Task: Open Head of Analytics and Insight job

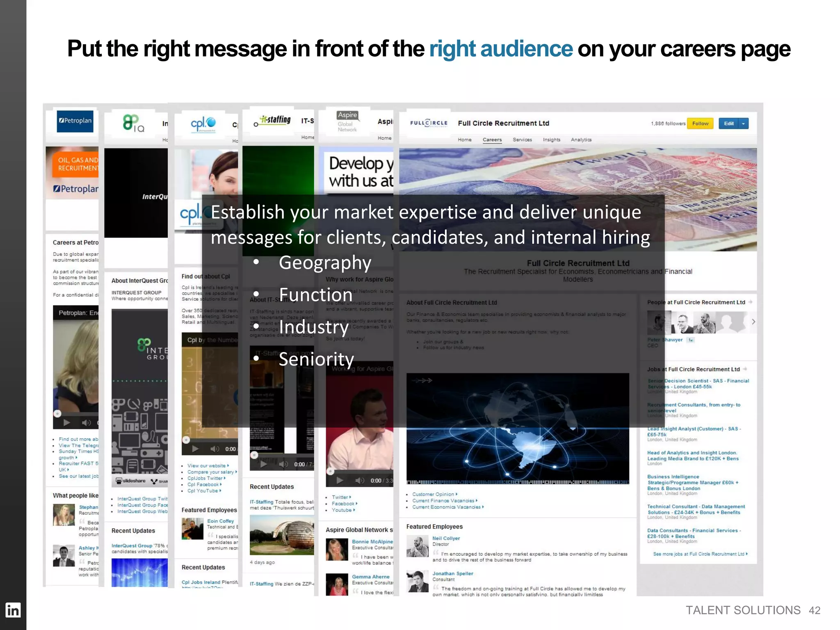Action: coord(693,456)
